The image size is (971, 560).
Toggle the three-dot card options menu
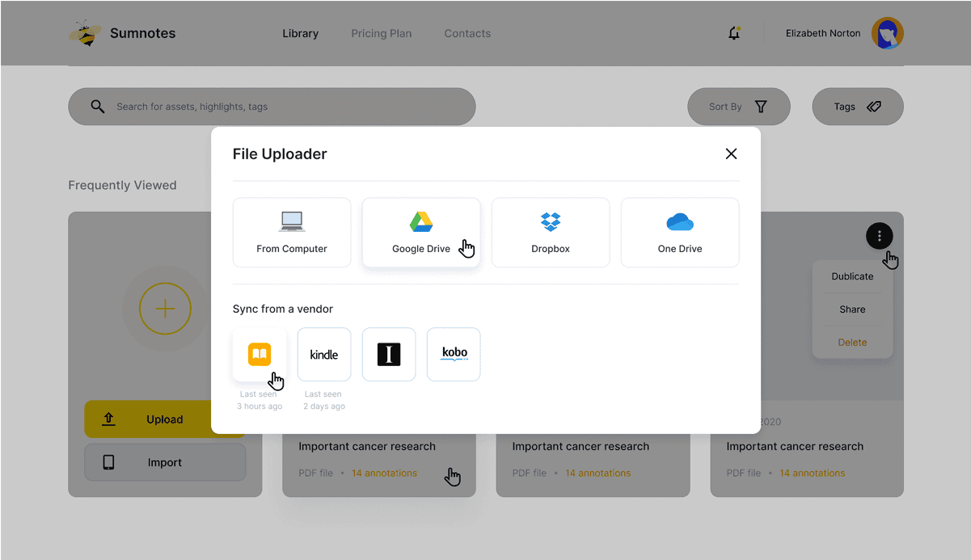coord(879,236)
